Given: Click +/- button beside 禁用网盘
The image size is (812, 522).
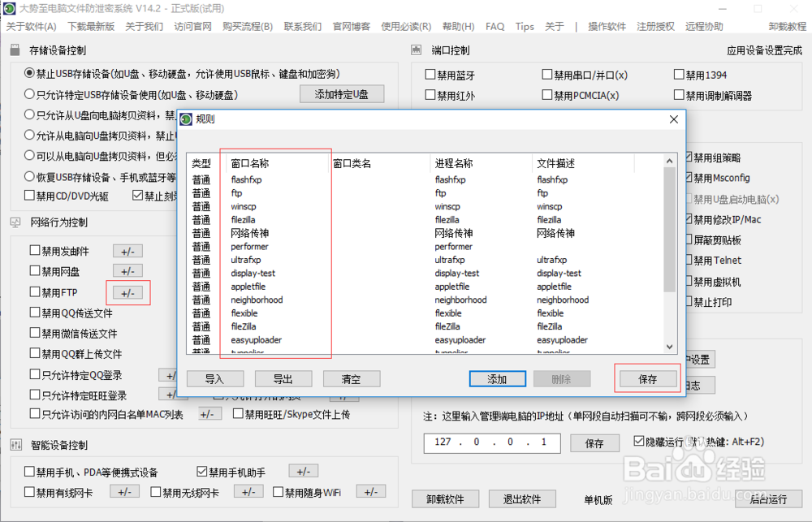Looking at the screenshot, I should (x=128, y=271).
